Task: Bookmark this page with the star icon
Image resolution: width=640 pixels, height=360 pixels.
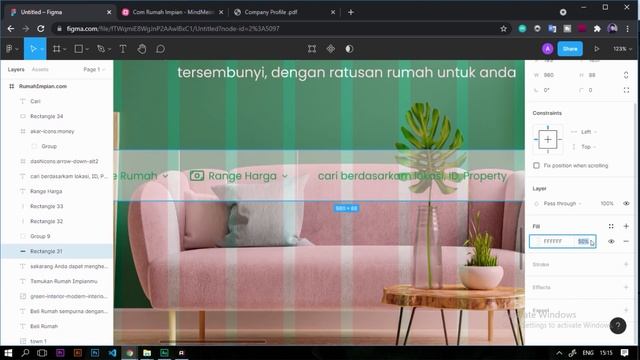Action: pyautogui.click(x=503, y=29)
